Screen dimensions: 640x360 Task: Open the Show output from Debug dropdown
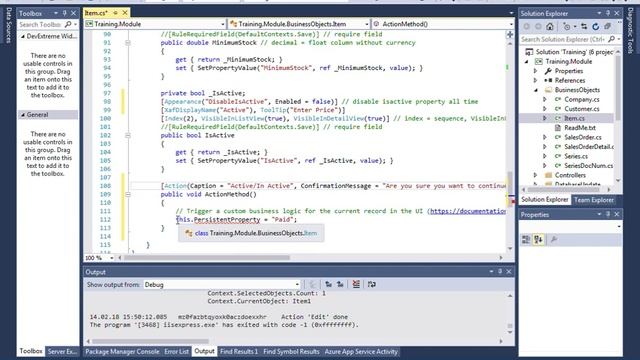click(297, 284)
